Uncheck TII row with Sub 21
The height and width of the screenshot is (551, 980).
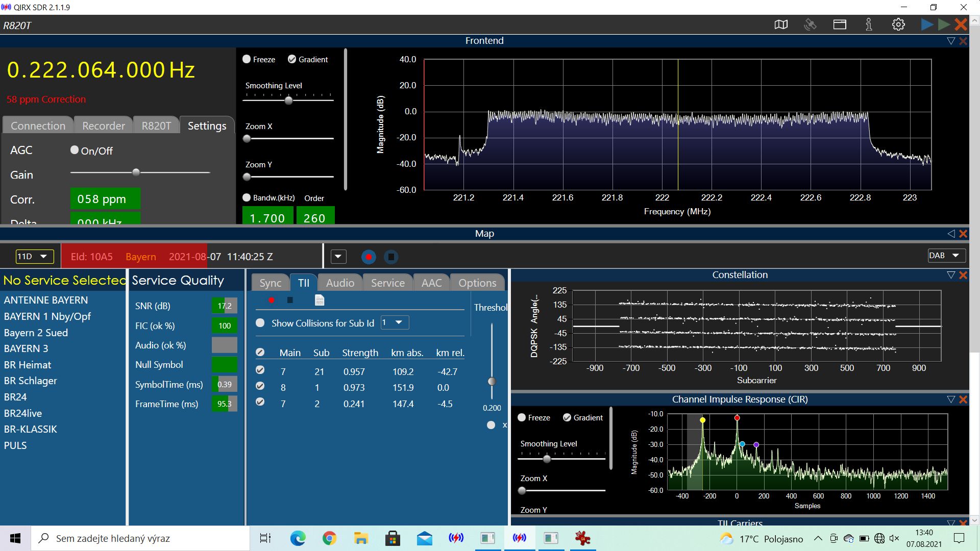click(260, 370)
